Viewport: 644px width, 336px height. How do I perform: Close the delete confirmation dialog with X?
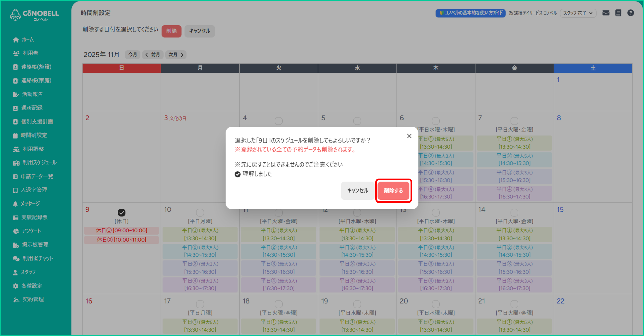pyautogui.click(x=409, y=136)
